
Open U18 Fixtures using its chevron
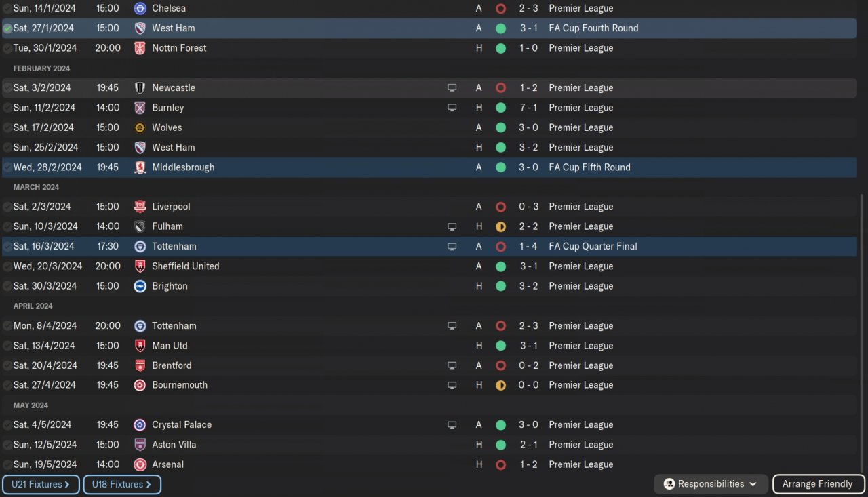(x=148, y=485)
